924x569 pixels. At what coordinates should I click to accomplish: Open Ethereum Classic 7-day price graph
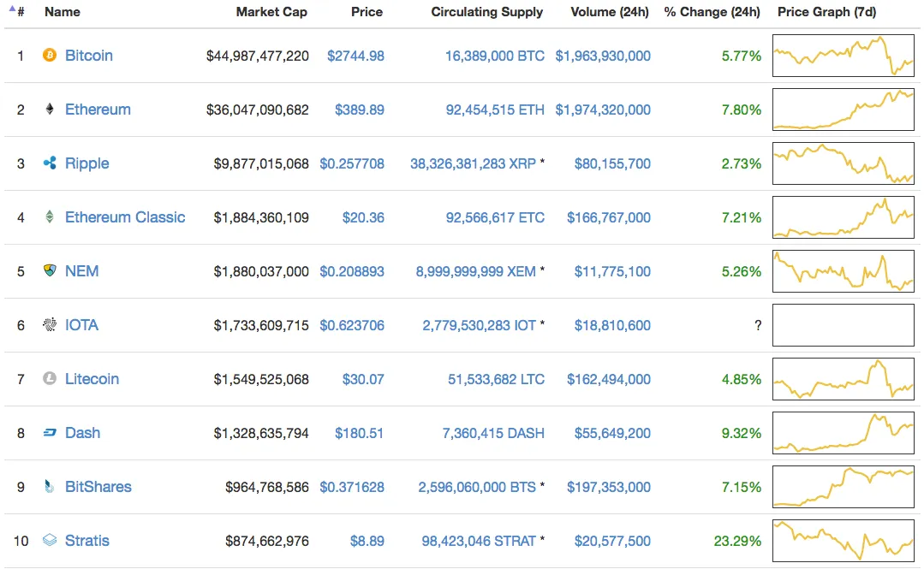[844, 217]
